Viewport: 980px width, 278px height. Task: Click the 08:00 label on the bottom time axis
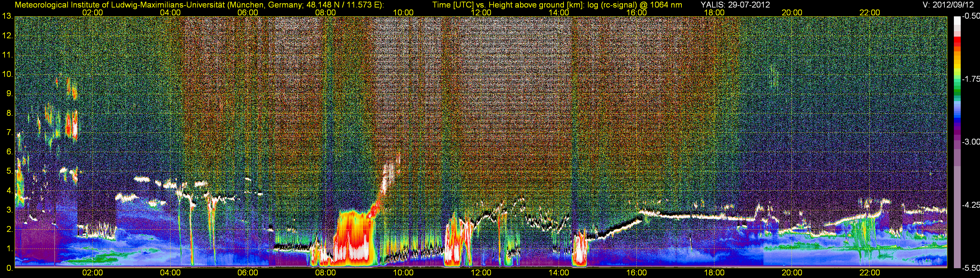[326, 273]
